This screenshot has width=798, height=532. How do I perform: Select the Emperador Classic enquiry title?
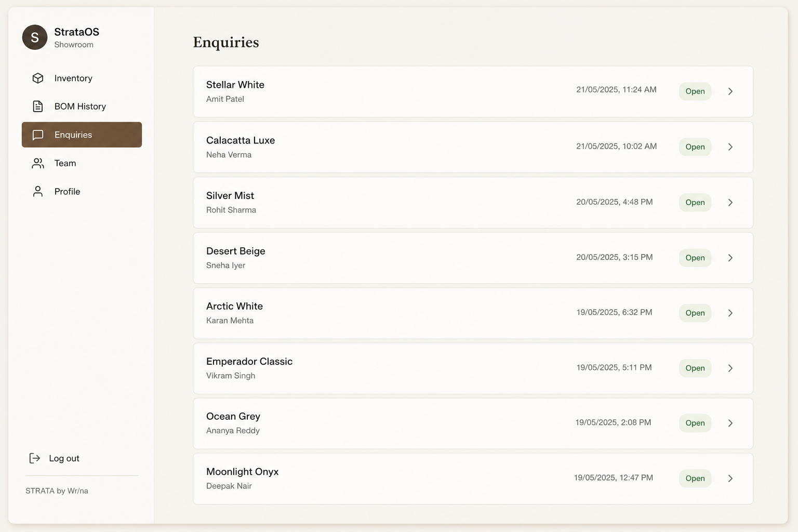tap(249, 362)
